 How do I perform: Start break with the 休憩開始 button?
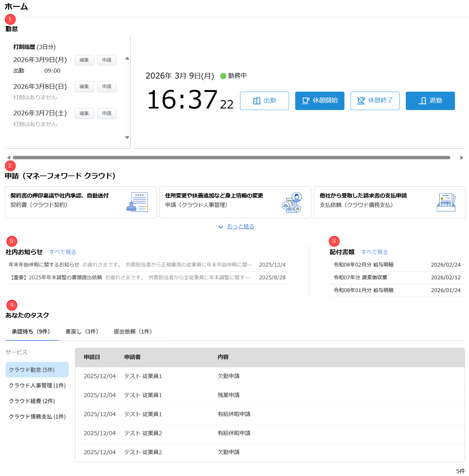click(x=320, y=101)
